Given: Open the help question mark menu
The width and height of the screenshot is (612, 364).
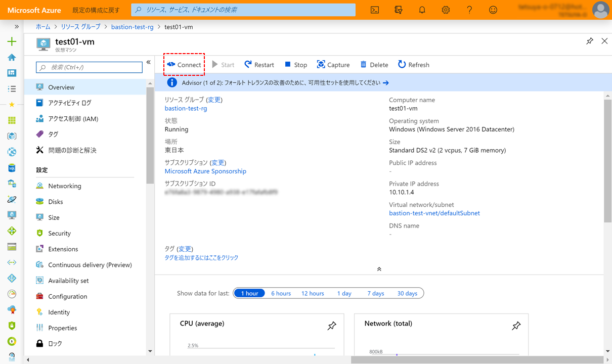Looking at the screenshot, I should (x=469, y=10).
